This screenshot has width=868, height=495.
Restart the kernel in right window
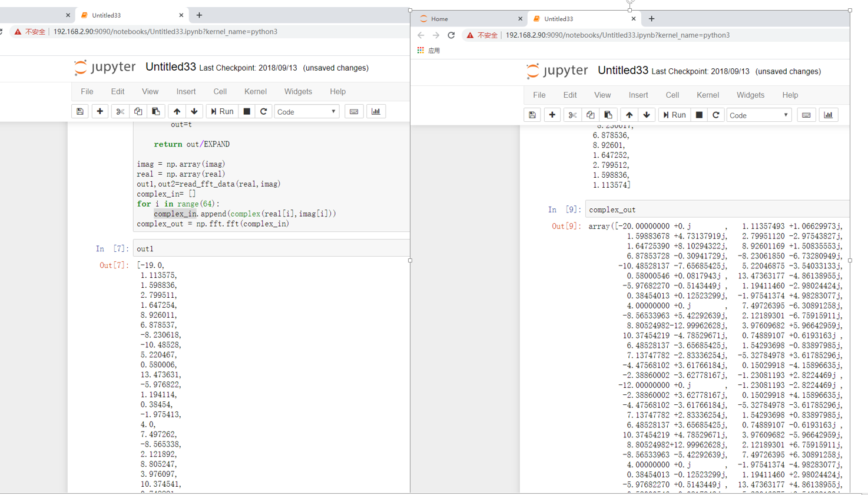point(716,115)
